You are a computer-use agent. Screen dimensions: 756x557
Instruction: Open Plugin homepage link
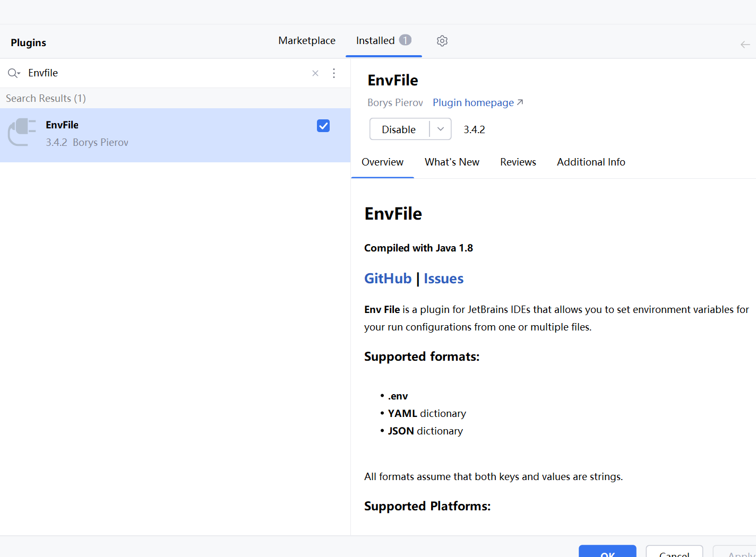(478, 102)
